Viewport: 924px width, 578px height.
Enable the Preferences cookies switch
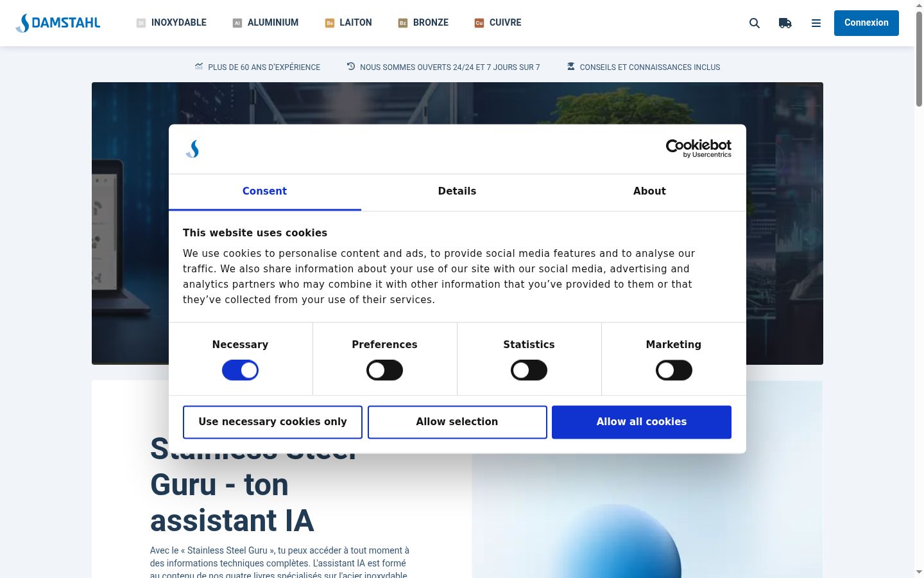tap(384, 370)
